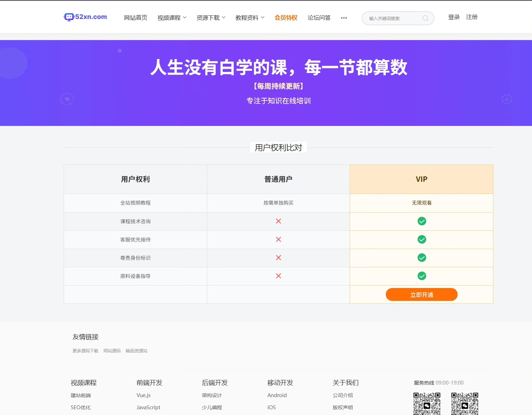Viewport: 532px width, 415px height.
Task: Open the ellipsis more-menu in the navigation bar
Action: tap(344, 18)
